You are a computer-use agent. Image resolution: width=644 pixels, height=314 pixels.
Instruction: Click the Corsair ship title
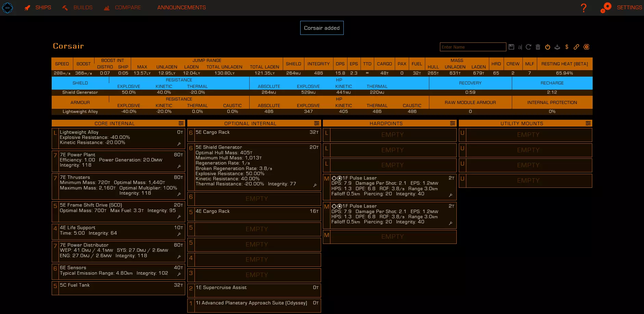[68, 46]
